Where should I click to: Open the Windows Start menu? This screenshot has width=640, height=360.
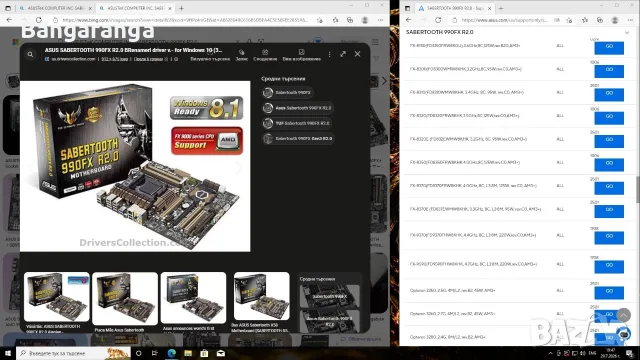pyautogui.click(x=8, y=353)
